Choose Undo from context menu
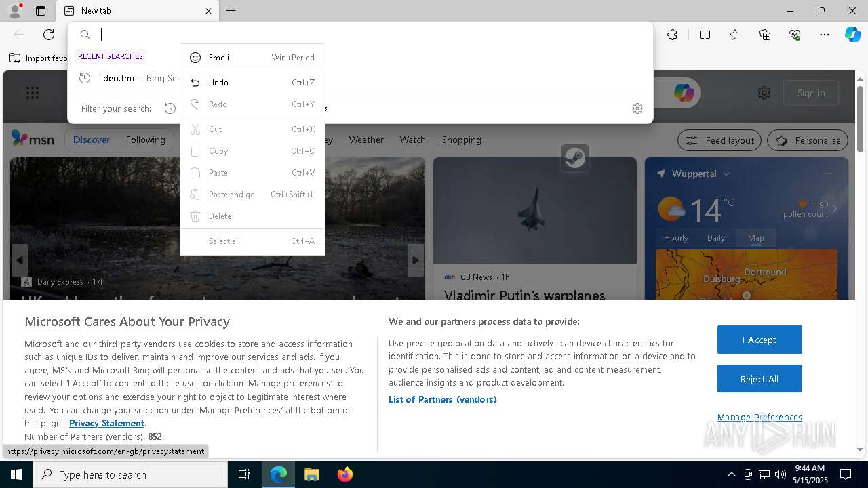Image resolution: width=868 pixels, height=488 pixels. 252,83
